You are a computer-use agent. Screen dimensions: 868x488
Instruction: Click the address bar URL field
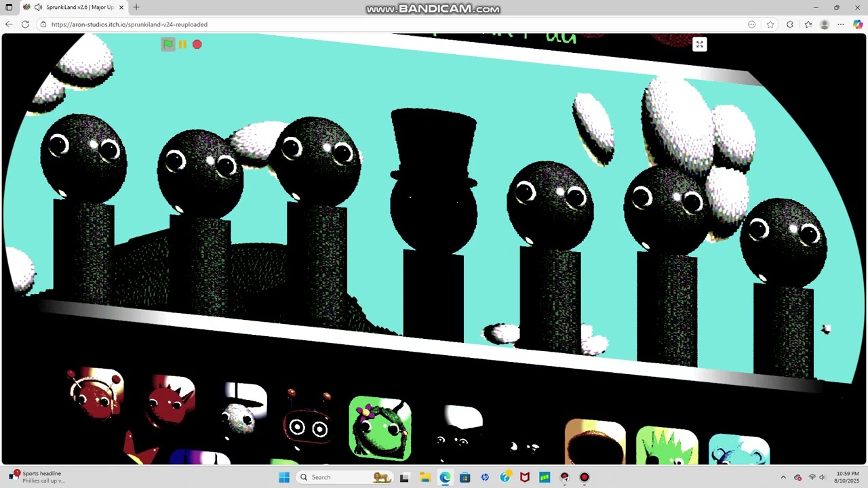tap(393, 24)
